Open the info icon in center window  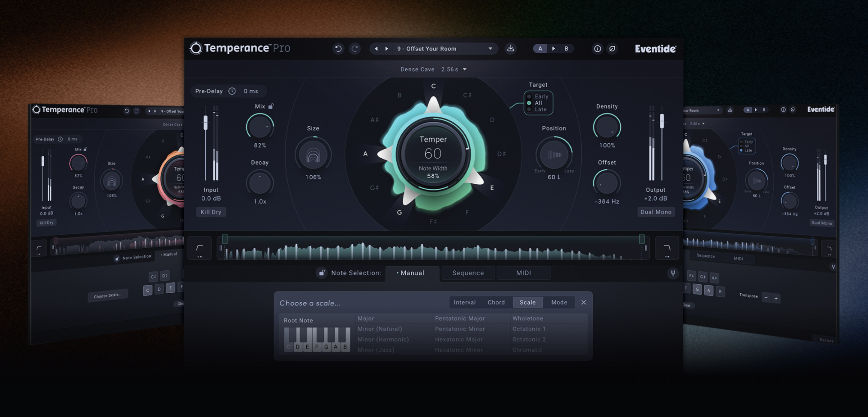597,48
